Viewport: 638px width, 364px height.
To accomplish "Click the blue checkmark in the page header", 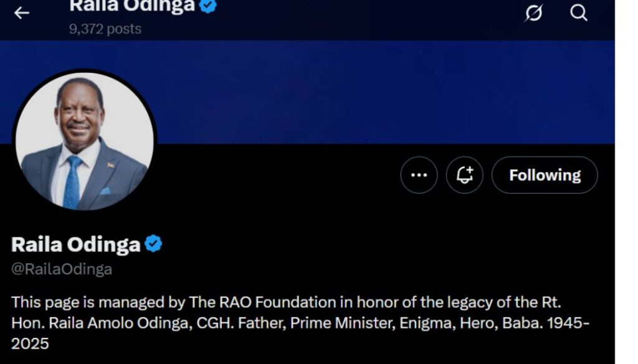I will tap(206, 6).
